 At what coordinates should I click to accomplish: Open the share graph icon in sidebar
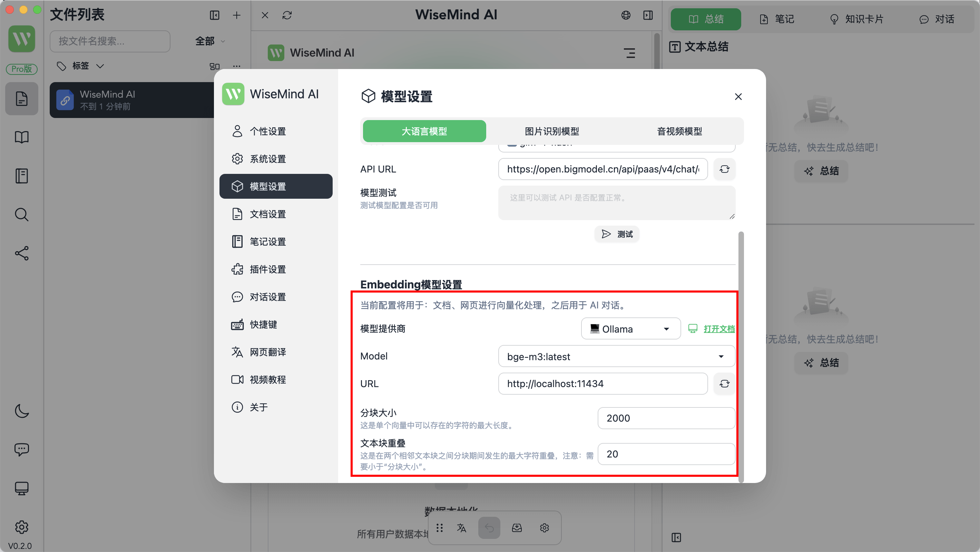point(22,253)
